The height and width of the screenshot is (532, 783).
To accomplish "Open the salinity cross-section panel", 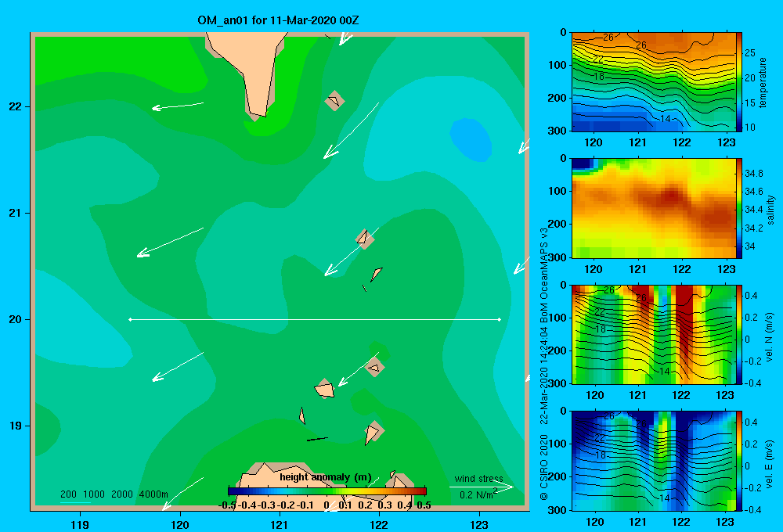I will pos(653,208).
